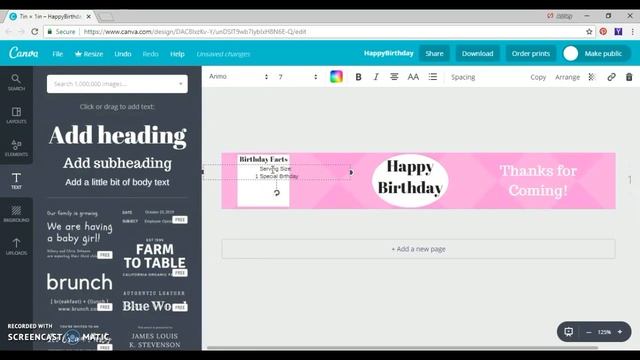Bookmark this page with the star icon
This screenshot has height=360, width=640.
tap(589, 31)
